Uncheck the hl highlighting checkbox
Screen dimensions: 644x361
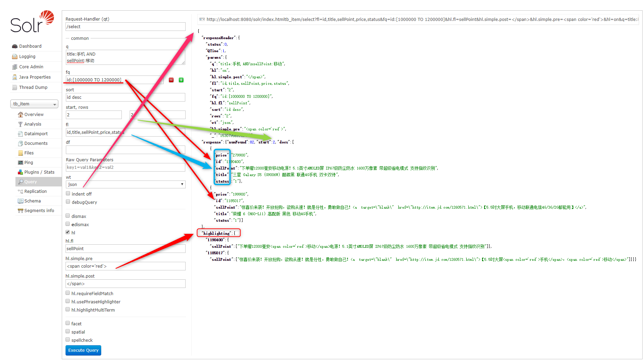pyautogui.click(x=68, y=232)
